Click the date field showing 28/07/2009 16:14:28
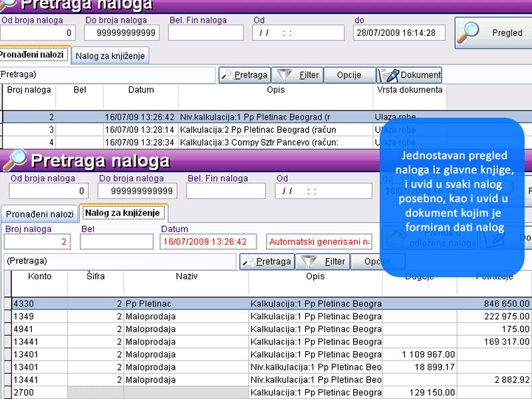Image resolution: width=532 pixels, height=399 pixels. [x=399, y=33]
